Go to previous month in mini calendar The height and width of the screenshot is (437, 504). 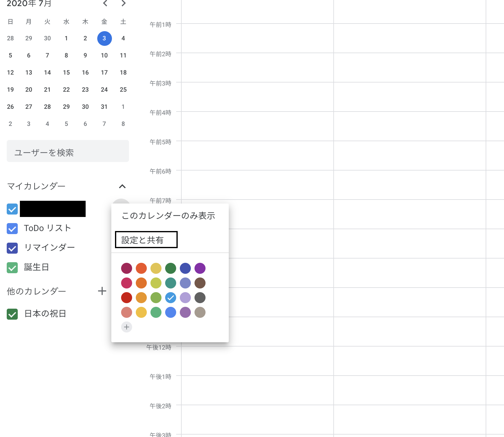point(105,3)
